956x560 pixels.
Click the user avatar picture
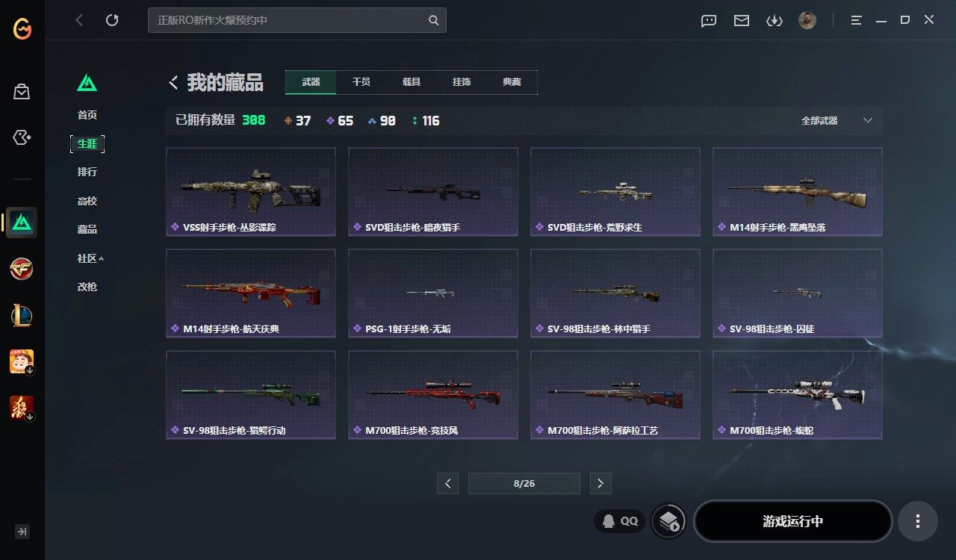pyautogui.click(x=807, y=20)
